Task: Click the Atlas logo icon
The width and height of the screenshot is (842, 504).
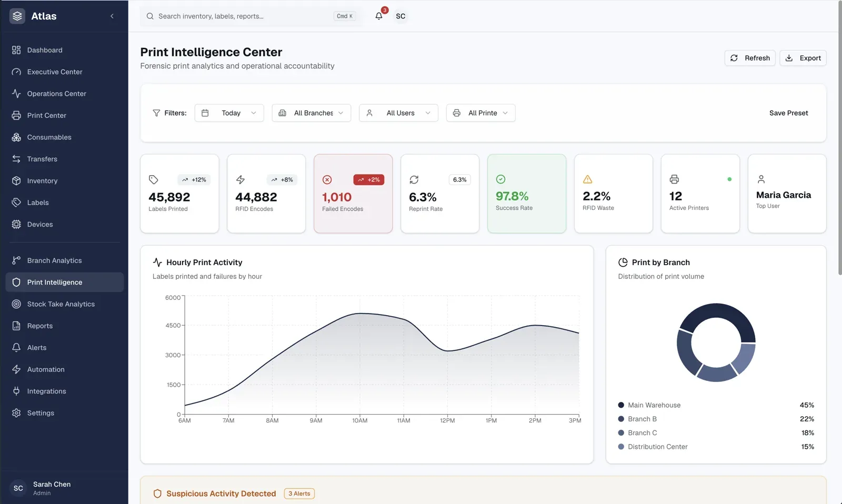Action: [x=17, y=16]
